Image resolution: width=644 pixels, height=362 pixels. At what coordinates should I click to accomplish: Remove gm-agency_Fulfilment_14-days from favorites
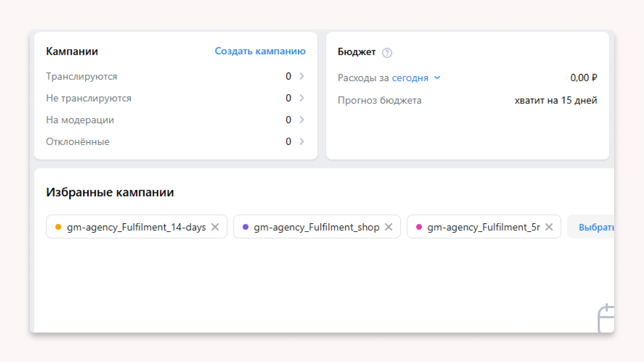point(215,227)
